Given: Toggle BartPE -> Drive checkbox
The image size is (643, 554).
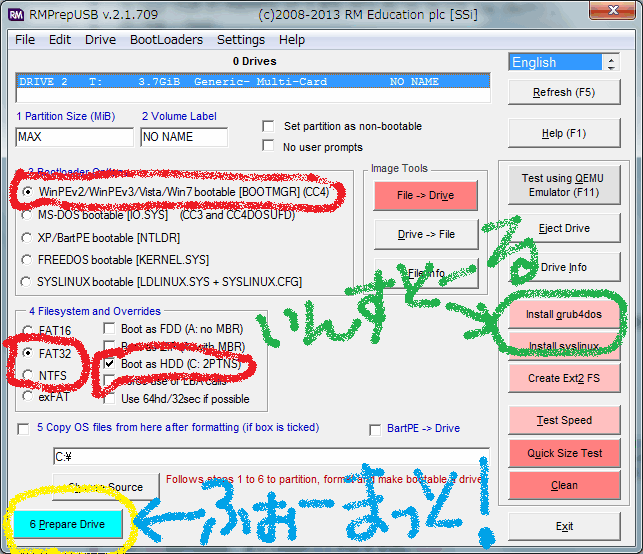Looking at the screenshot, I should (375, 430).
